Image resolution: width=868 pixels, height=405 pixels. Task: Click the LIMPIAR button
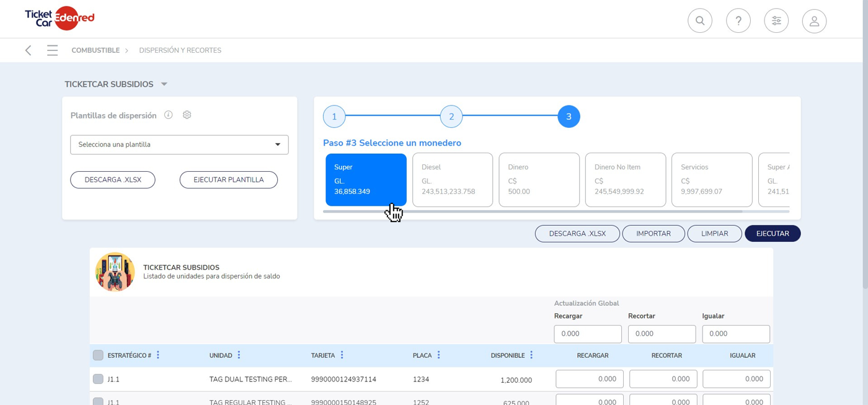click(714, 234)
